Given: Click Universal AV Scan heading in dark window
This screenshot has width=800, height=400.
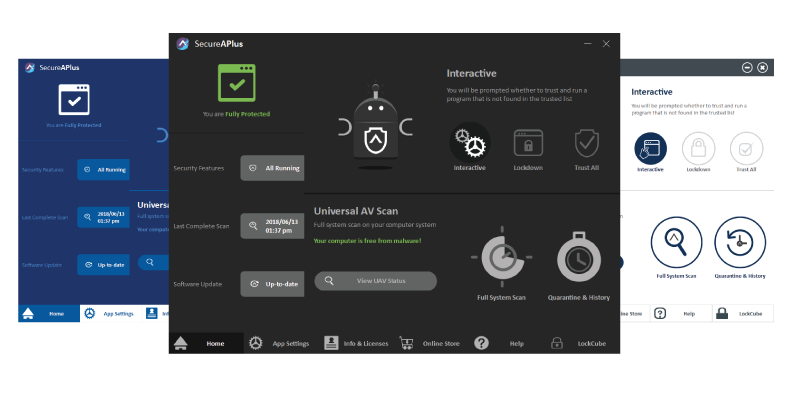Looking at the screenshot, I should [356, 211].
